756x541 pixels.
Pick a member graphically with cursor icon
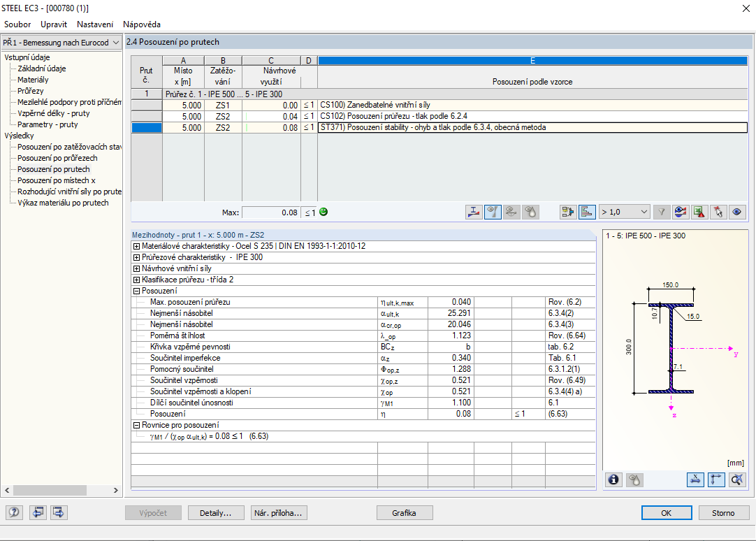pos(718,212)
